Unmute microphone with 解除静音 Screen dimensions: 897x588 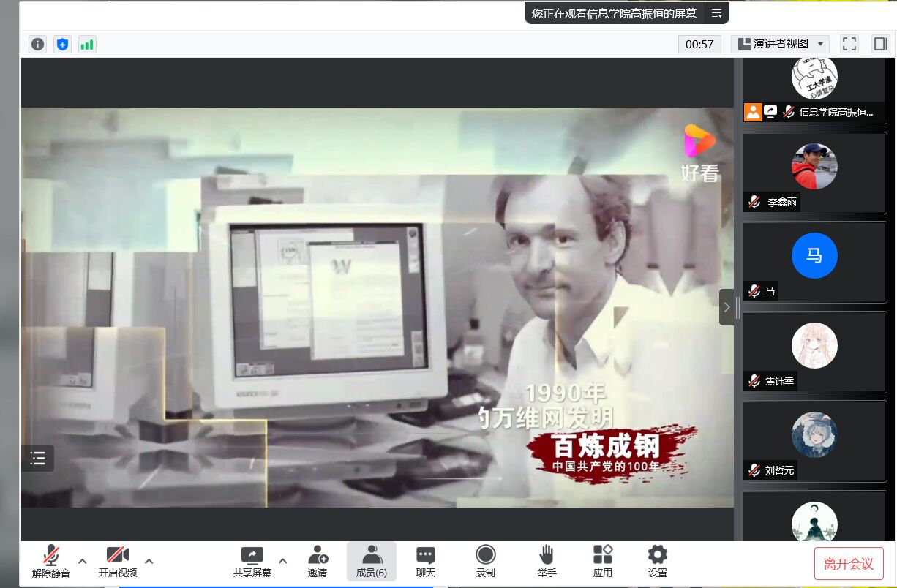[x=51, y=562]
